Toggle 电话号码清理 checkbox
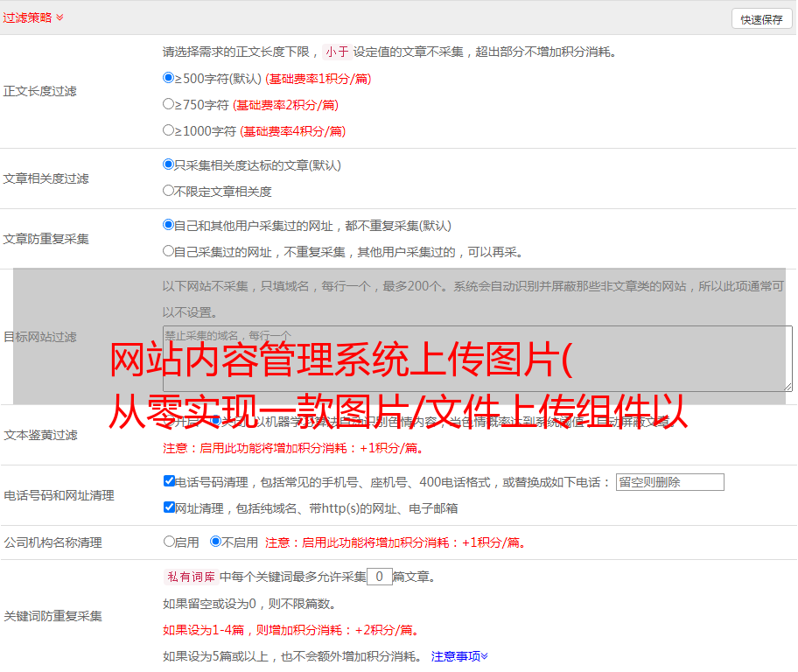 (169, 480)
